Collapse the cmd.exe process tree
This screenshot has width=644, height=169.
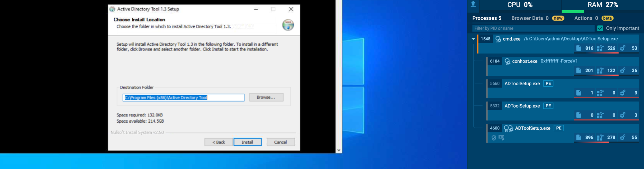tap(473, 39)
